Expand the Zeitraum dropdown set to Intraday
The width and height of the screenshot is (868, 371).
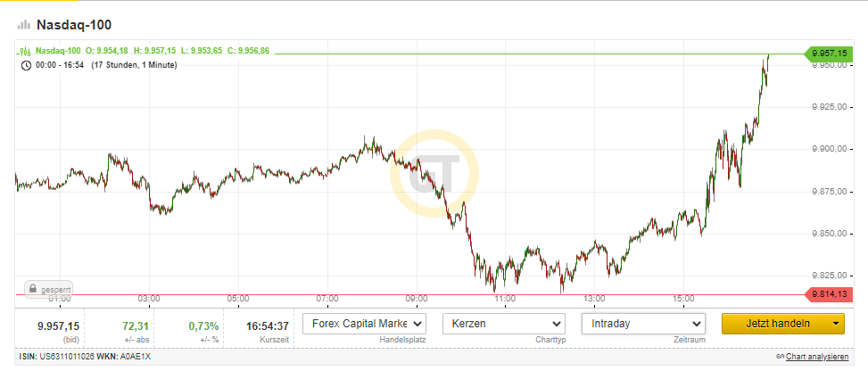(x=643, y=323)
